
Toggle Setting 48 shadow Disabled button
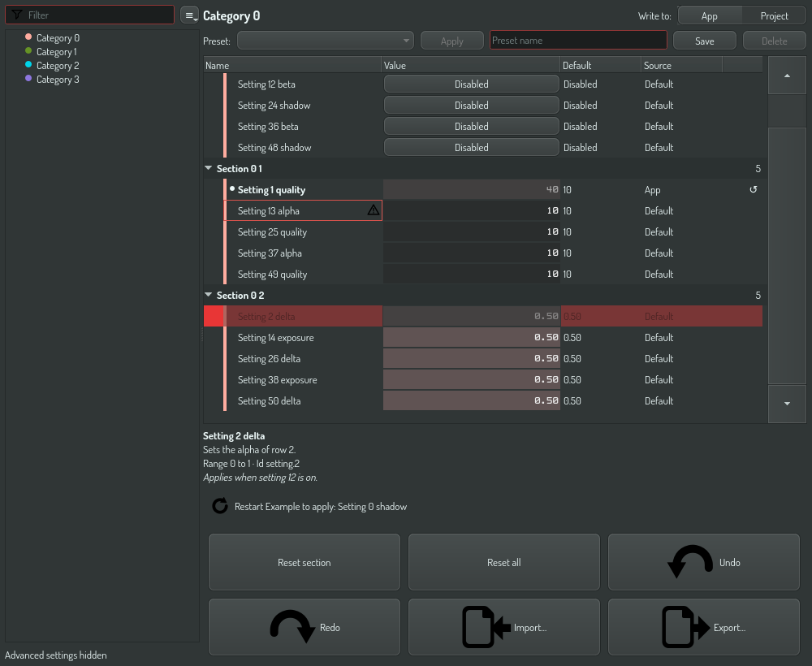(x=471, y=148)
